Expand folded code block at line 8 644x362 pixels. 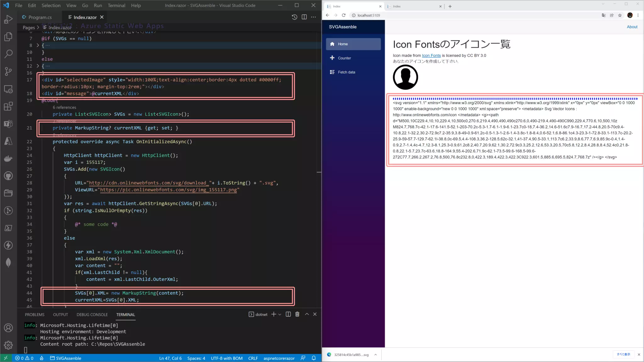point(38,45)
